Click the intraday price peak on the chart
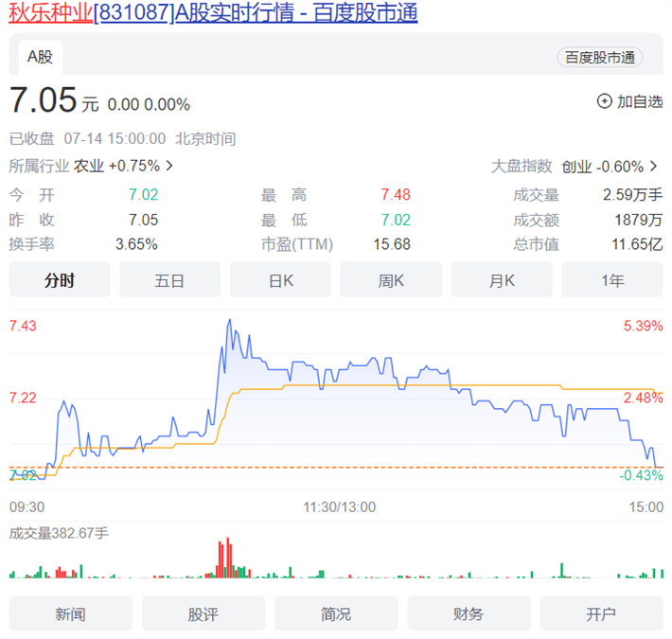 click(229, 321)
